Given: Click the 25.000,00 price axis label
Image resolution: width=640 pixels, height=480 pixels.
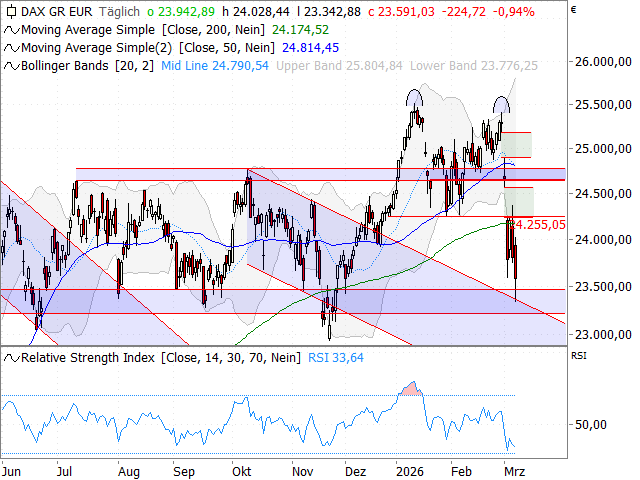Looking at the screenshot, I should point(603,149).
